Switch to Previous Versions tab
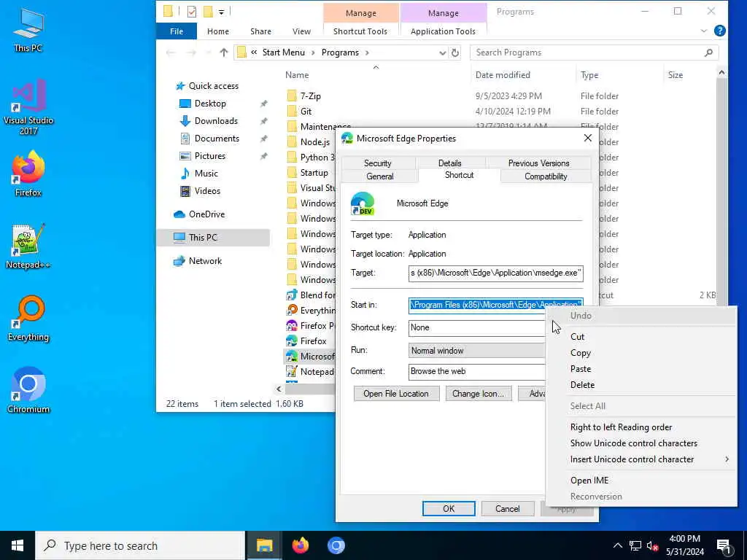This screenshot has height=560, width=747. coord(538,163)
